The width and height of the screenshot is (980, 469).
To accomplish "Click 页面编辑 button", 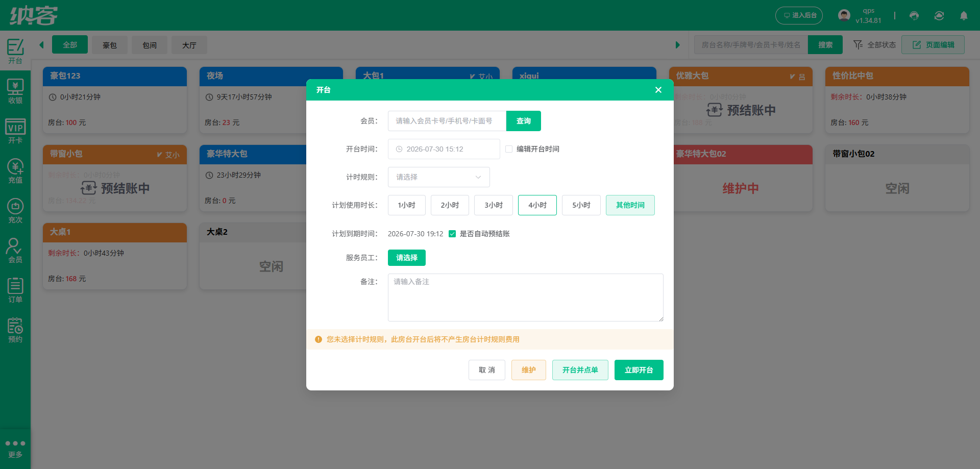I will (933, 45).
